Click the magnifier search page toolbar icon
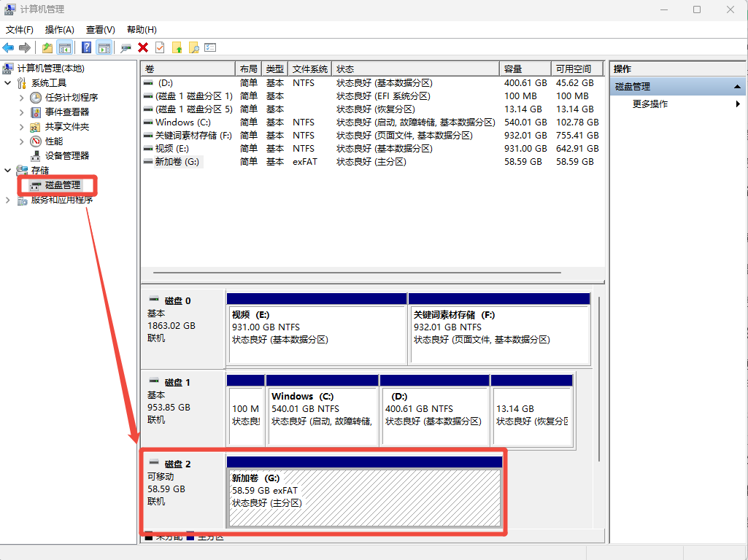The image size is (748, 560). point(193,47)
